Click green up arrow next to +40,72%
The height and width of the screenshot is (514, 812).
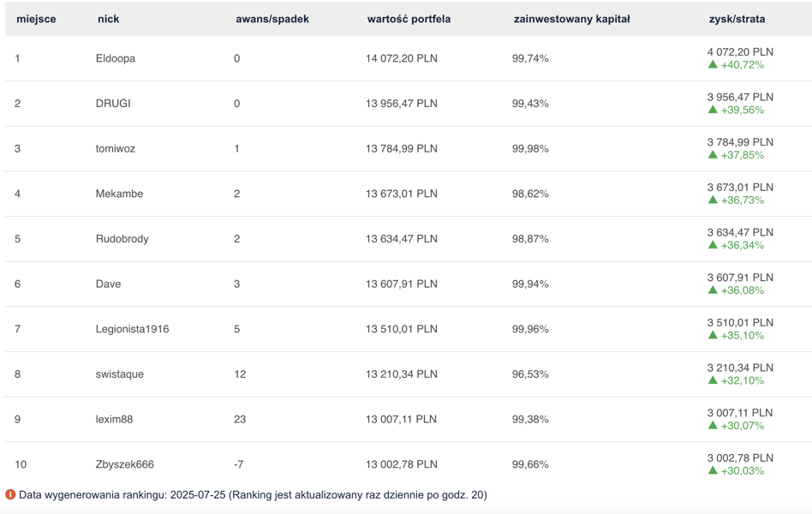[713, 65]
